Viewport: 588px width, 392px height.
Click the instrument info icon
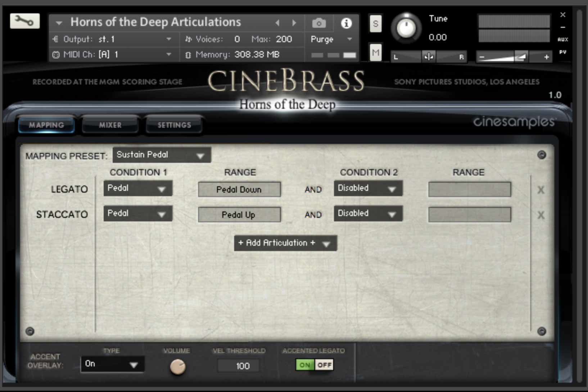tap(346, 22)
